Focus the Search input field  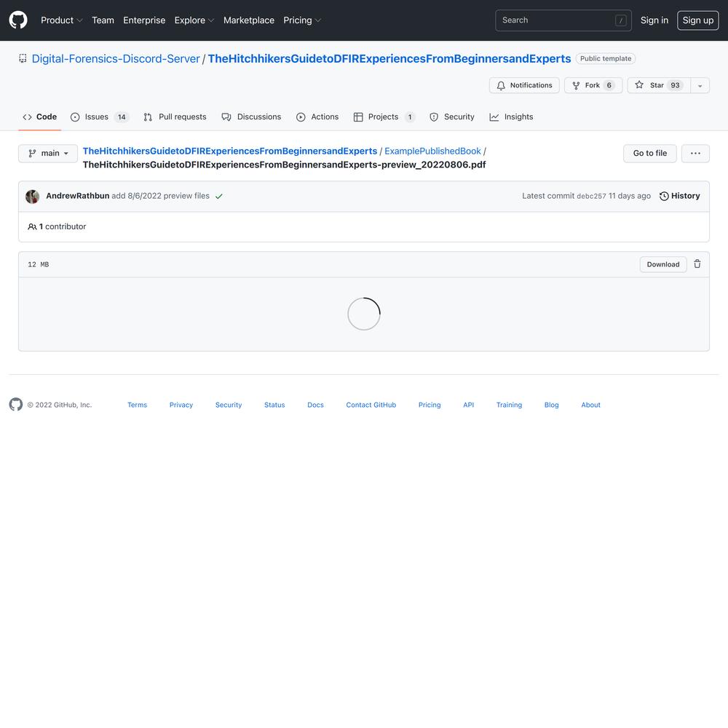coord(563,20)
